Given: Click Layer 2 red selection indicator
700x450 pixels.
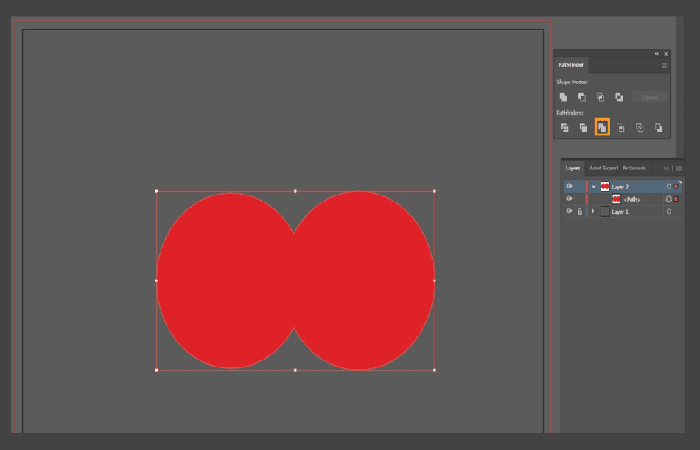Looking at the screenshot, I should [x=676, y=187].
